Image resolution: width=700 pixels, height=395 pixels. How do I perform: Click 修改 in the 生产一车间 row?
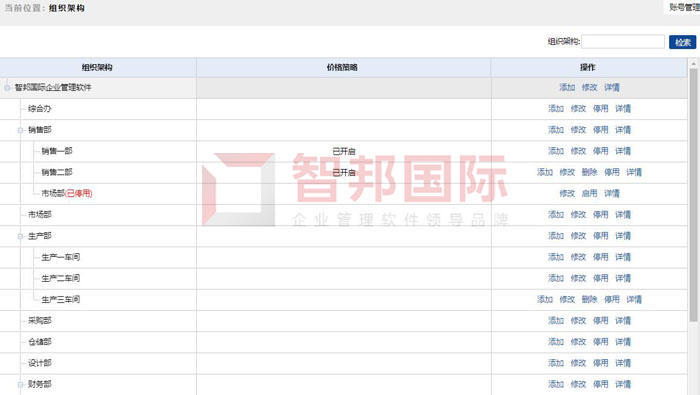click(578, 257)
